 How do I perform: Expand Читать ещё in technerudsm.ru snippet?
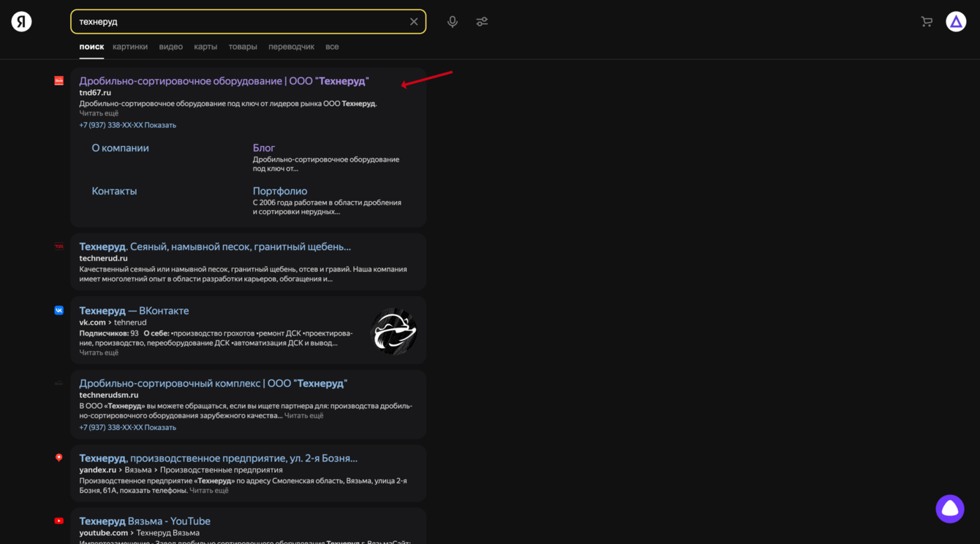[x=304, y=415]
